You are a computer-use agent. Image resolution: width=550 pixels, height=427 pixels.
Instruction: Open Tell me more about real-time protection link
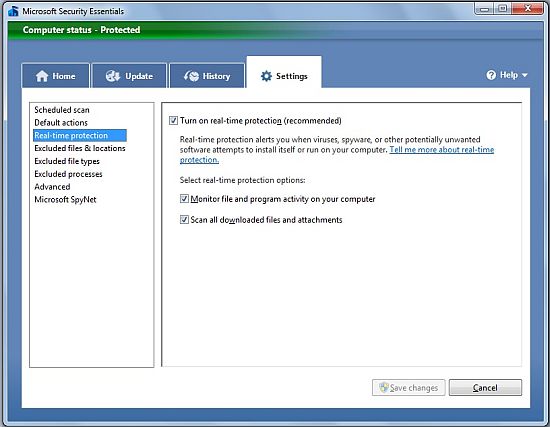pos(442,149)
